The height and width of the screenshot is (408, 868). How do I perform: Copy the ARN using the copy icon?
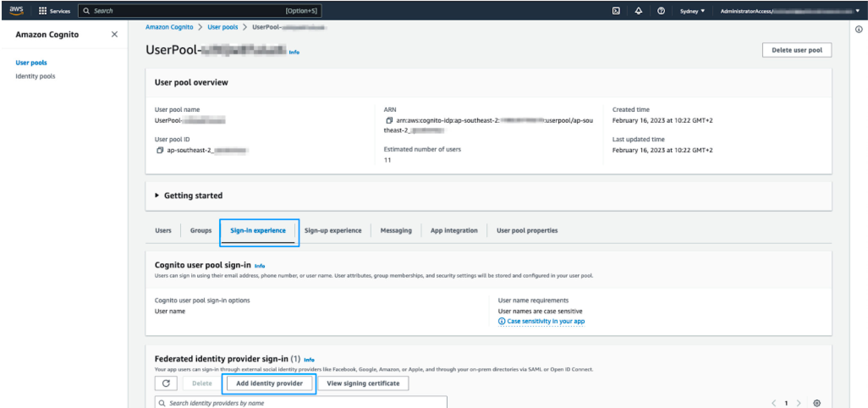[389, 121]
